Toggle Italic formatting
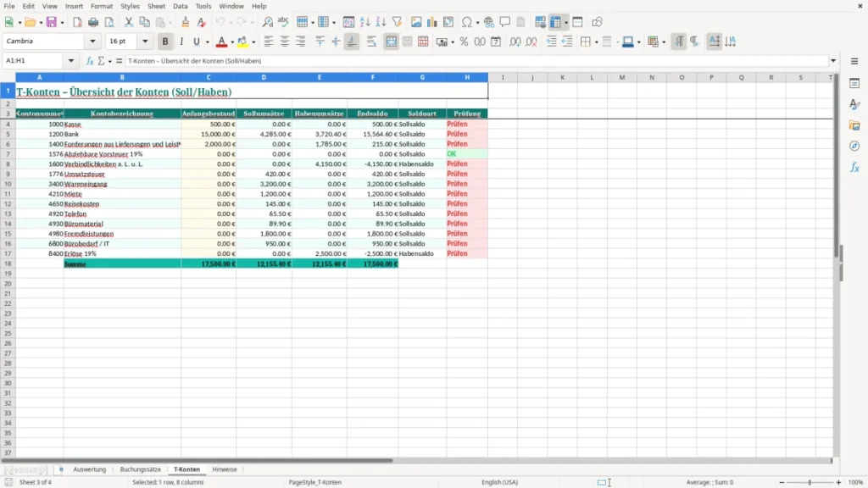The height and width of the screenshot is (488, 868). 181,42
